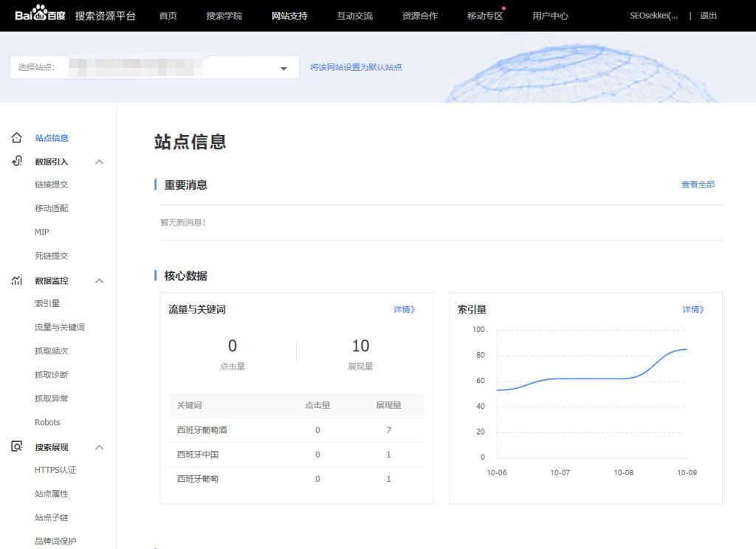The width and height of the screenshot is (756, 549).
Task: Open 移动专区 in top navigation
Action: coord(484,15)
